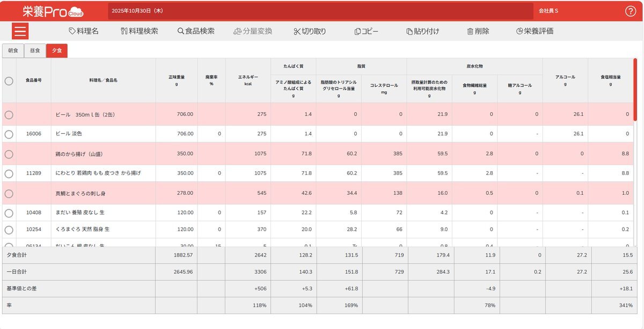Click the 栄養Pro Cloud logo
Screen dimensions: 644x329
pyautogui.click(x=53, y=11)
